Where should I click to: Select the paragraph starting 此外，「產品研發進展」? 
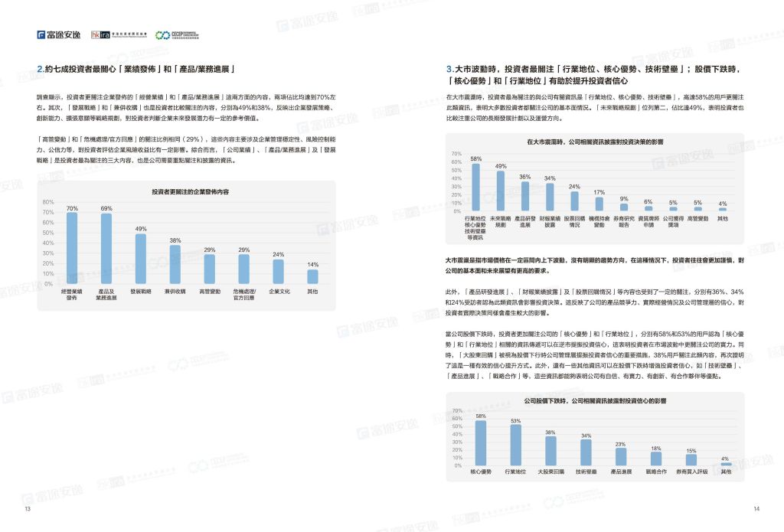tap(595, 302)
